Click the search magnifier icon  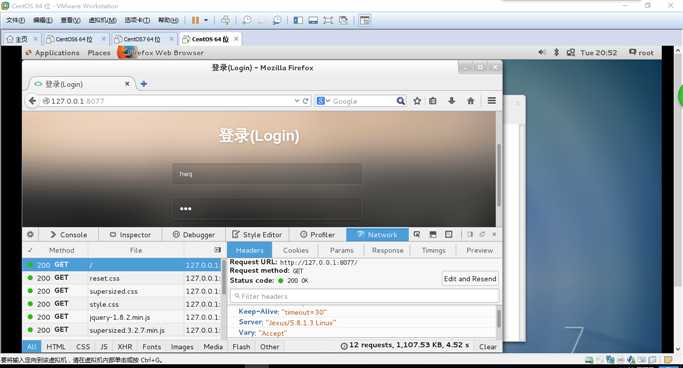click(400, 101)
